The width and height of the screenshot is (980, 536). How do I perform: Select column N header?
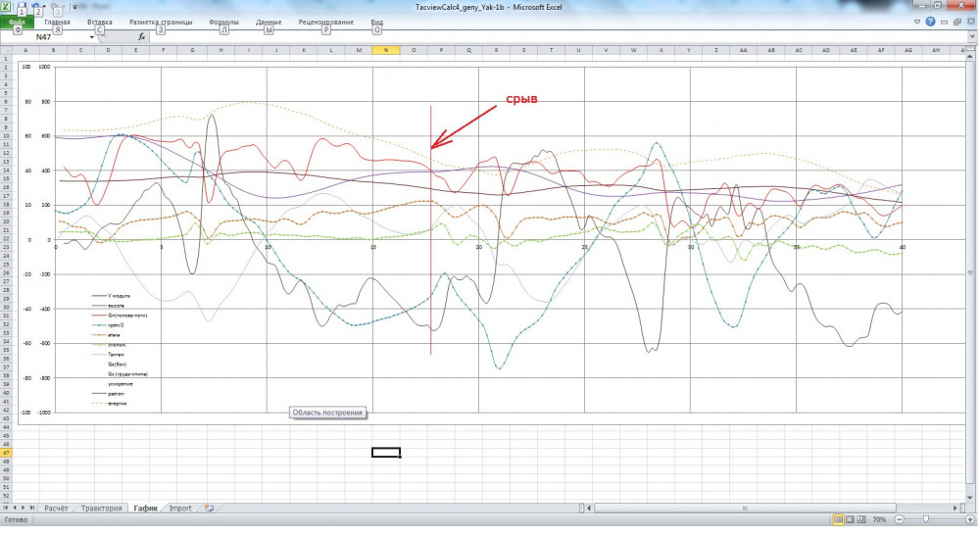385,50
